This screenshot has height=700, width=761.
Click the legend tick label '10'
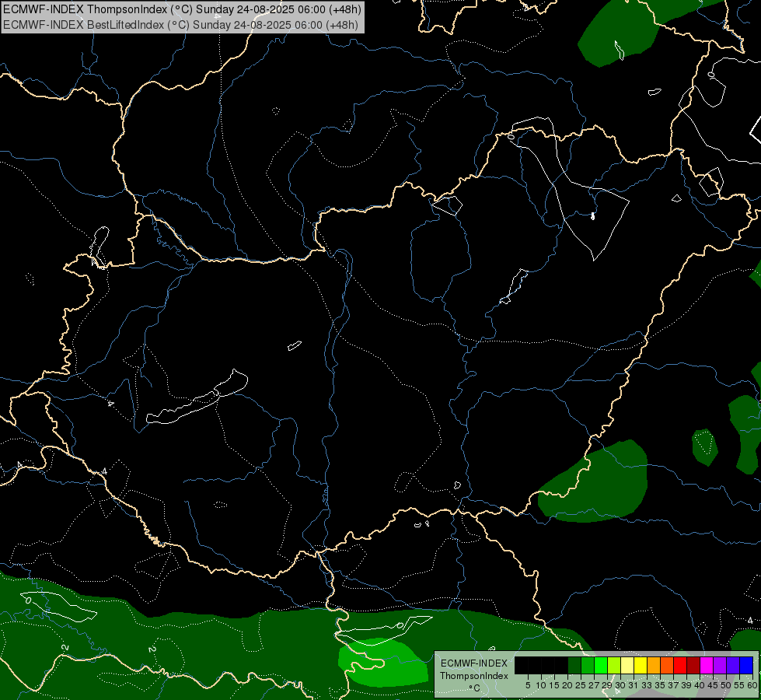coord(541,685)
